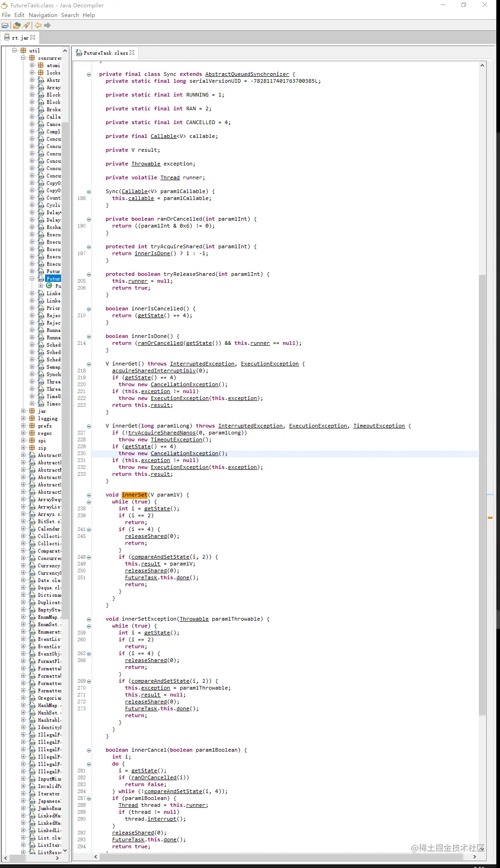Follow the AbstractQueuedSynchronizer link
The image size is (500, 868).
point(247,74)
